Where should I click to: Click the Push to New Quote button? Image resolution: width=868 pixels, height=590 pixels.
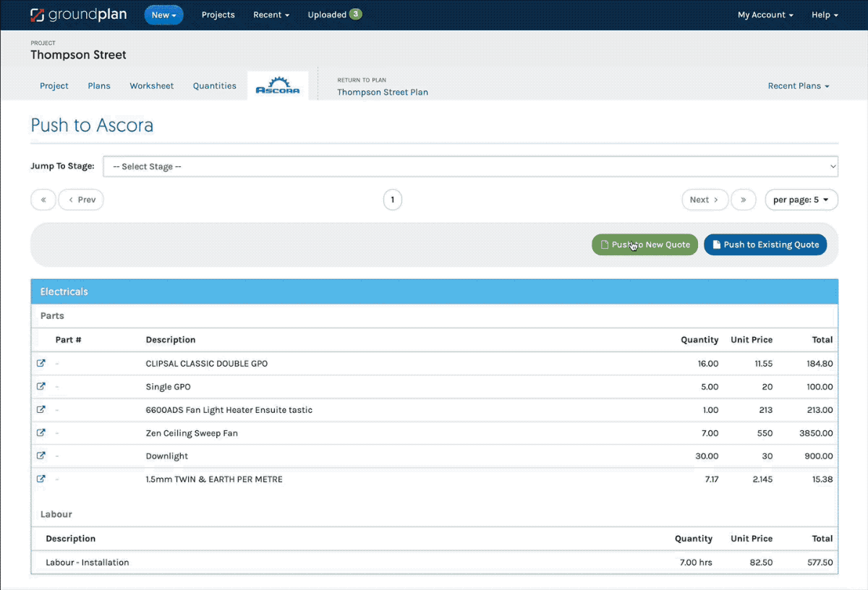tap(644, 244)
